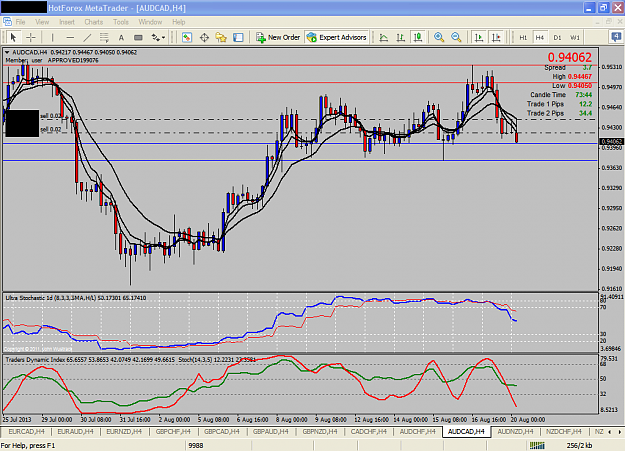
Task: Click the connection status bars icon
Action: pyautogui.click(x=537, y=445)
